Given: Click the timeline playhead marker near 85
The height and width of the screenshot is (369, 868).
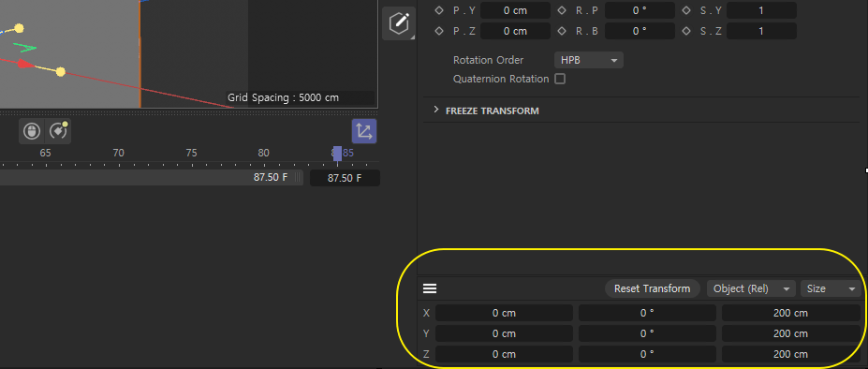Looking at the screenshot, I should [337, 154].
